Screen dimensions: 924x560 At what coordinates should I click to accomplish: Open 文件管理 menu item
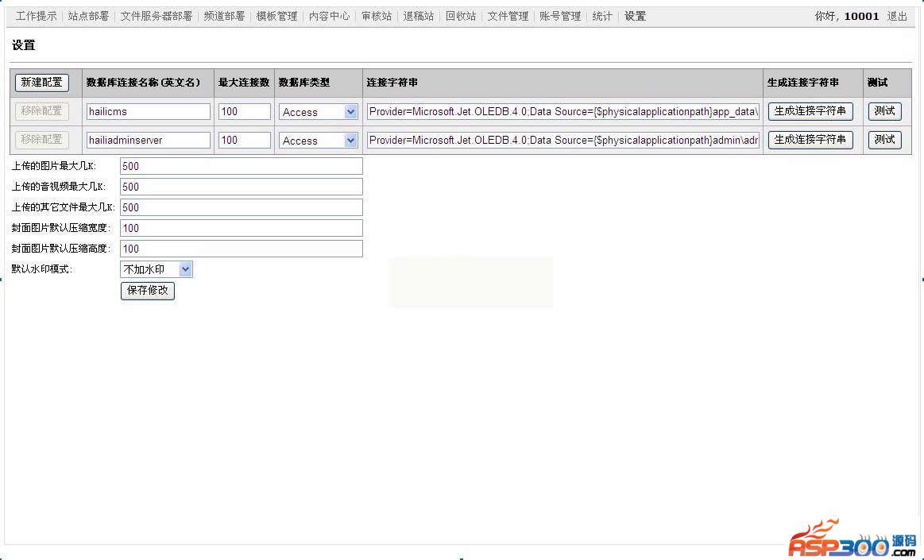tap(508, 17)
